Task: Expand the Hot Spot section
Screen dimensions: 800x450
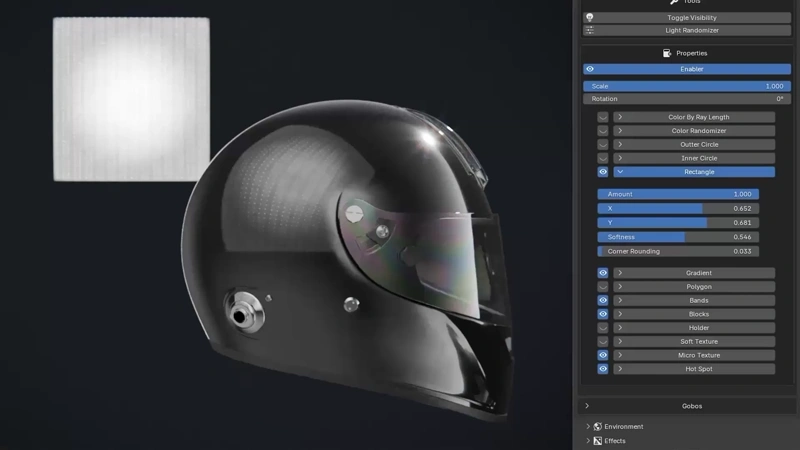Action: (x=620, y=369)
